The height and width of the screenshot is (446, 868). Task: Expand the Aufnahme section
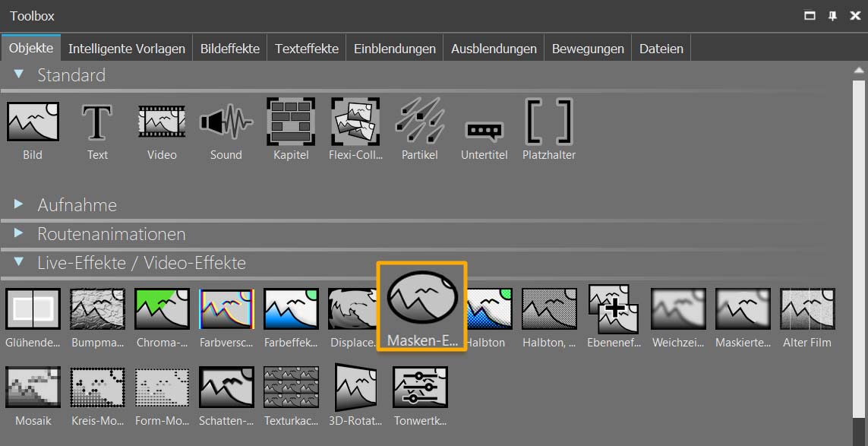19,204
